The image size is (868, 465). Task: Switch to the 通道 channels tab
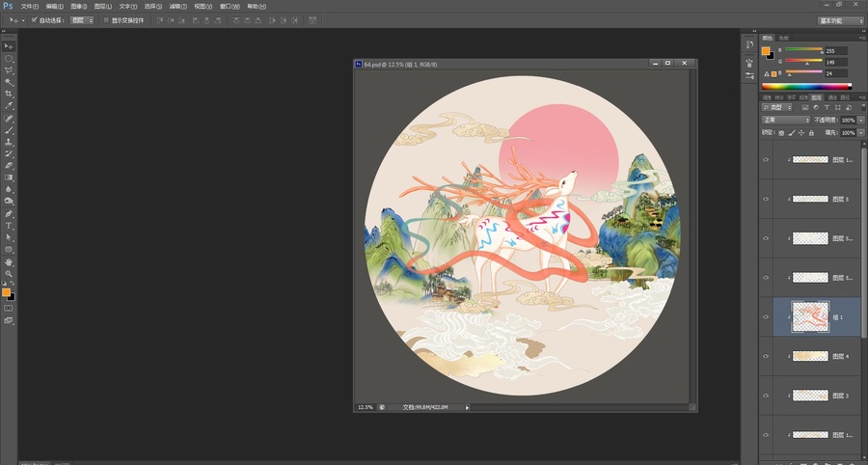pos(832,97)
